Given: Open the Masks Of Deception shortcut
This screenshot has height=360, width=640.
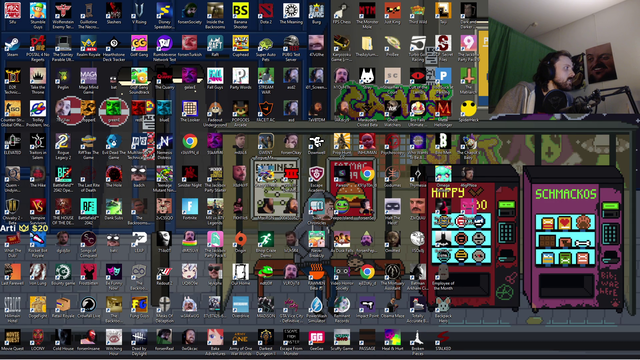Looking at the screenshot, I should (x=164, y=304).
